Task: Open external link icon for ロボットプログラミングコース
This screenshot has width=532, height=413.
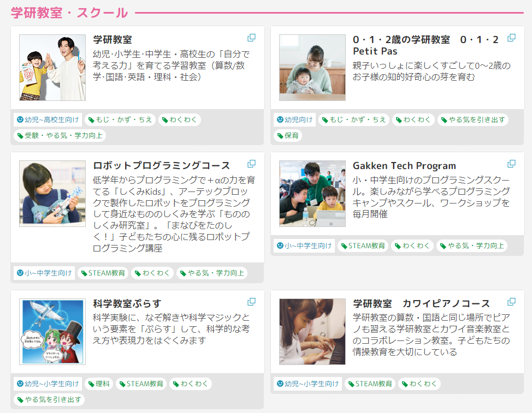Action: point(251,164)
